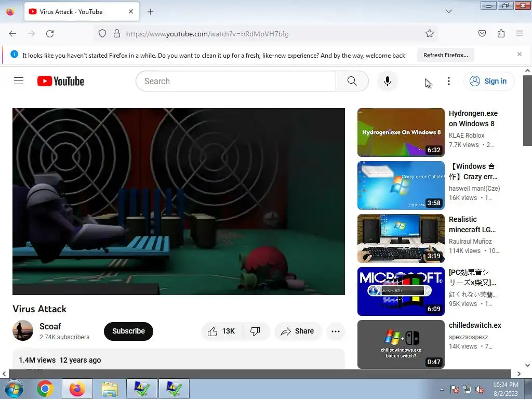Click haswell man!(Cze) channel name
The width and height of the screenshot is (532, 399).
tap(474, 188)
